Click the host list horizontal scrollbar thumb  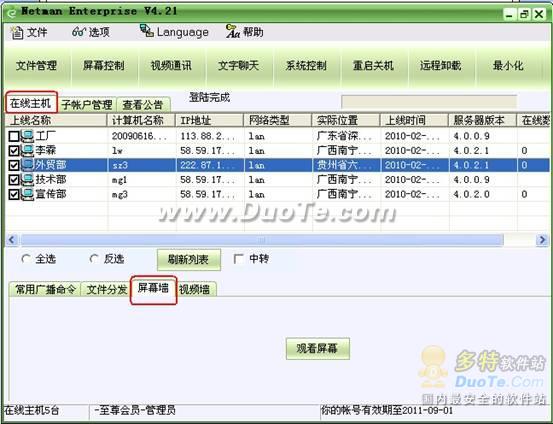tap(262, 240)
